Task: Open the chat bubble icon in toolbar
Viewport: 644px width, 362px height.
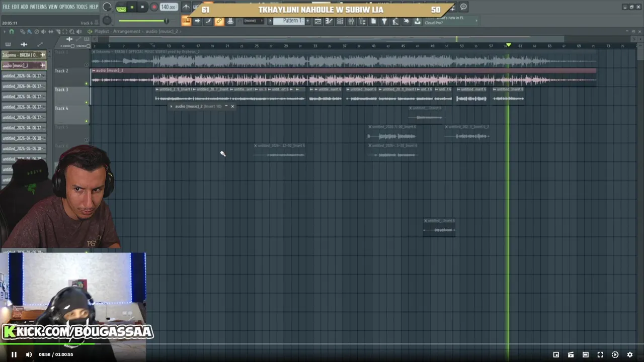Action: point(463,7)
